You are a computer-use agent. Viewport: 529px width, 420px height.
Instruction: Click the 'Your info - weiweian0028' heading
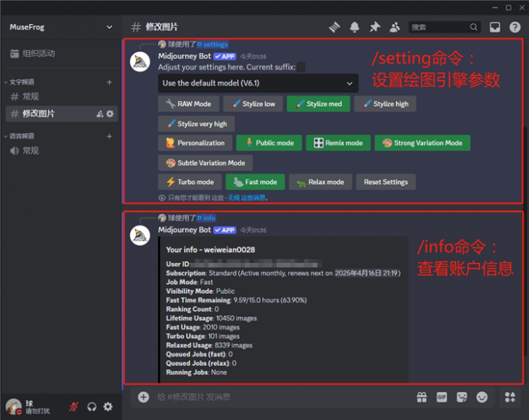tap(211, 250)
